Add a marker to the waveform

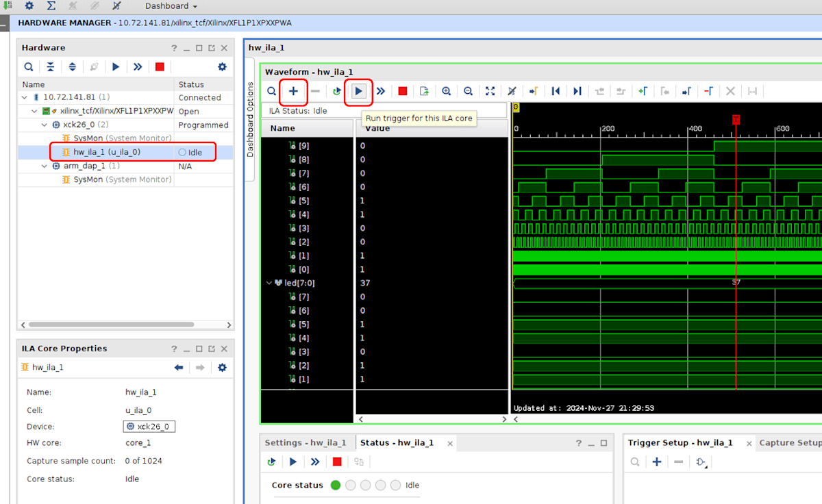[x=643, y=91]
